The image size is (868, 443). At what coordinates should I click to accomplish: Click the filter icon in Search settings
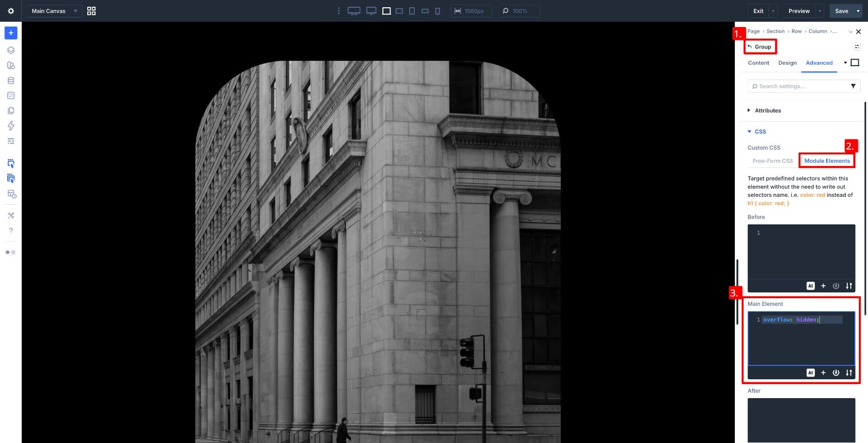(853, 86)
